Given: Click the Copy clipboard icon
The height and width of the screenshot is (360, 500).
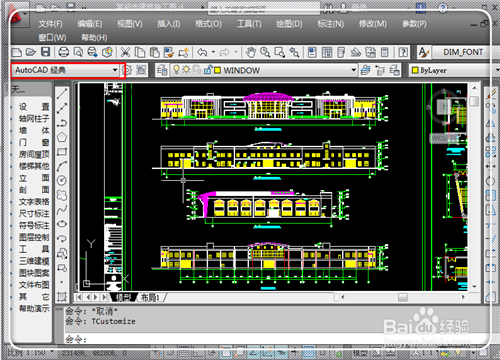Looking at the screenshot, I should (x=140, y=52).
